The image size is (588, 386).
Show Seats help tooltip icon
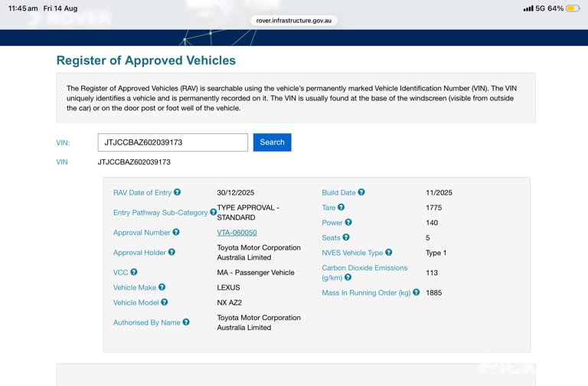click(x=346, y=237)
